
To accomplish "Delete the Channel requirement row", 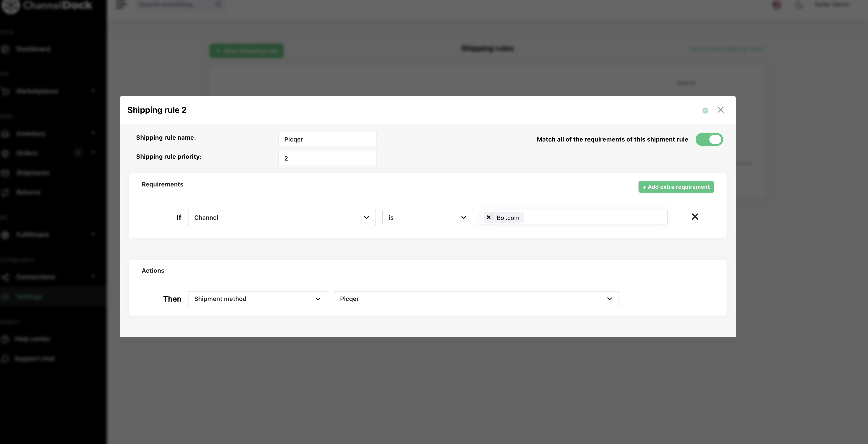I will [x=695, y=216].
